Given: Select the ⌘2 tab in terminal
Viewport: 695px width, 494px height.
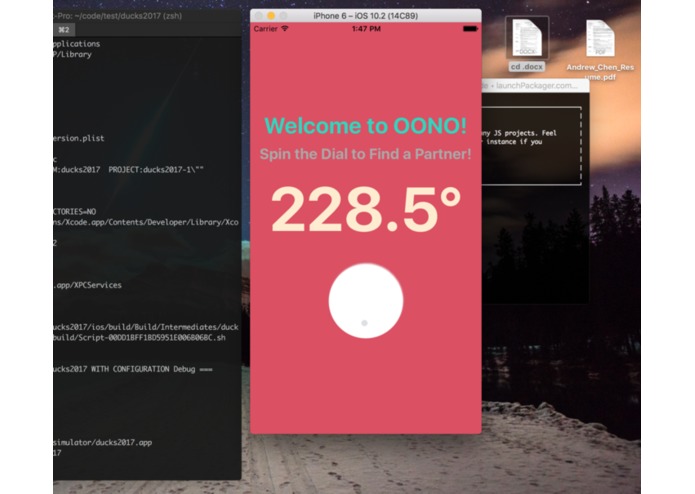Looking at the screenshot, I should click(x=64, y=30).
